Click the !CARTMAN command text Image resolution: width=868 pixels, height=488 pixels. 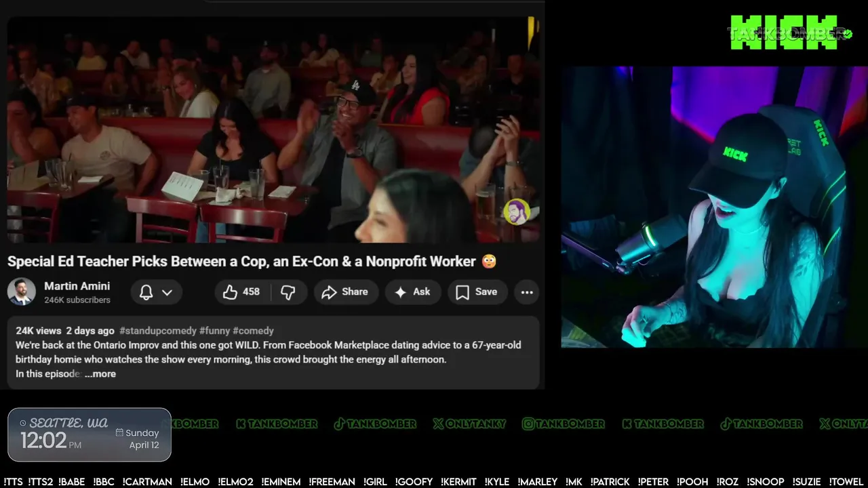pos(147,482)
